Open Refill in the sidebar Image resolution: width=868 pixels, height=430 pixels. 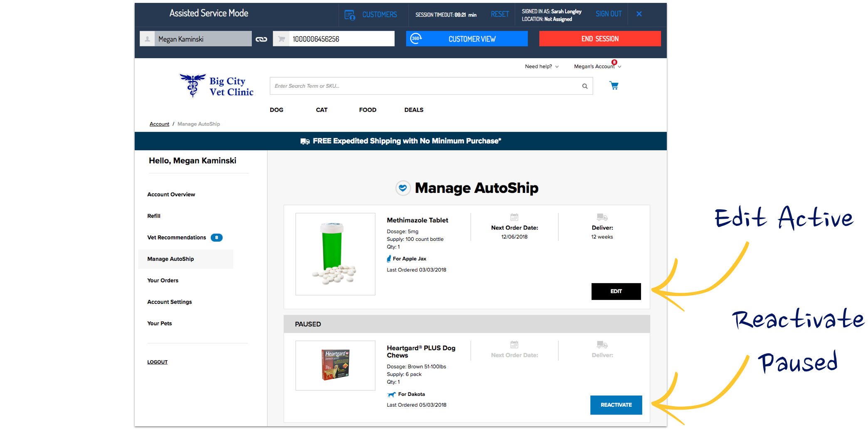[154, 216]
